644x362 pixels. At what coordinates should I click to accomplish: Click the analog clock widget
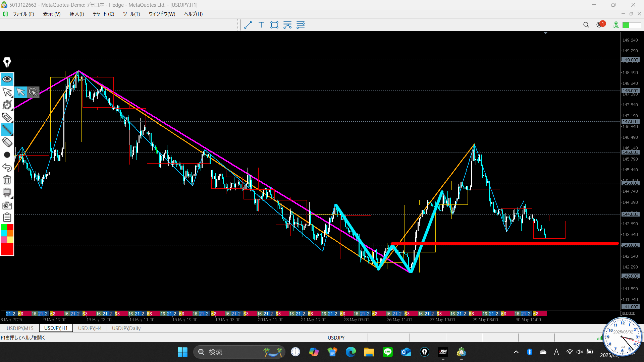click(x=623, y=337)
